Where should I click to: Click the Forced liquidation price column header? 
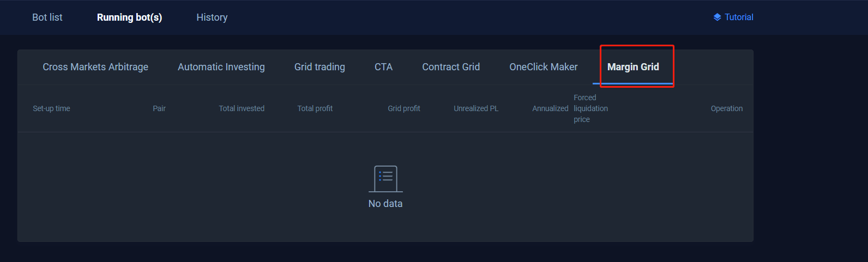pyautogui.click(x=590, y=108)
